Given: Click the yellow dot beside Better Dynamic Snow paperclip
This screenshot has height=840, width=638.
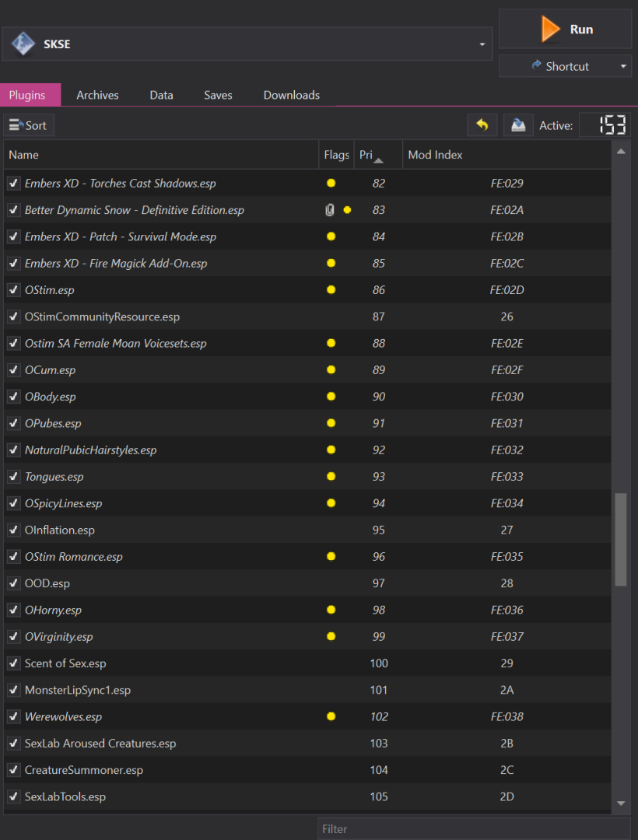Looking at the screenshot, I should (x=347, y=210).
